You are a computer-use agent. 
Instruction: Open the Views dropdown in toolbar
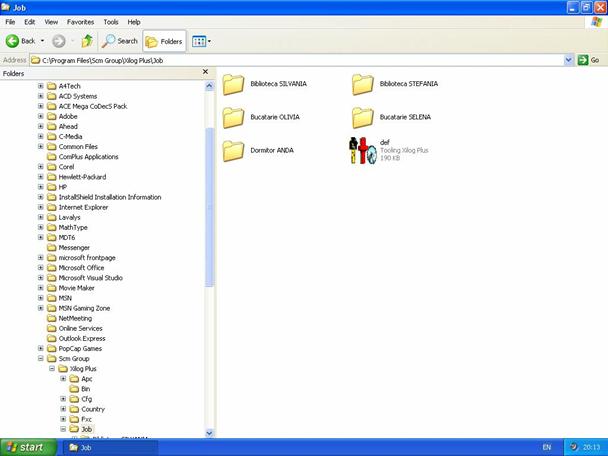(201, 41)
